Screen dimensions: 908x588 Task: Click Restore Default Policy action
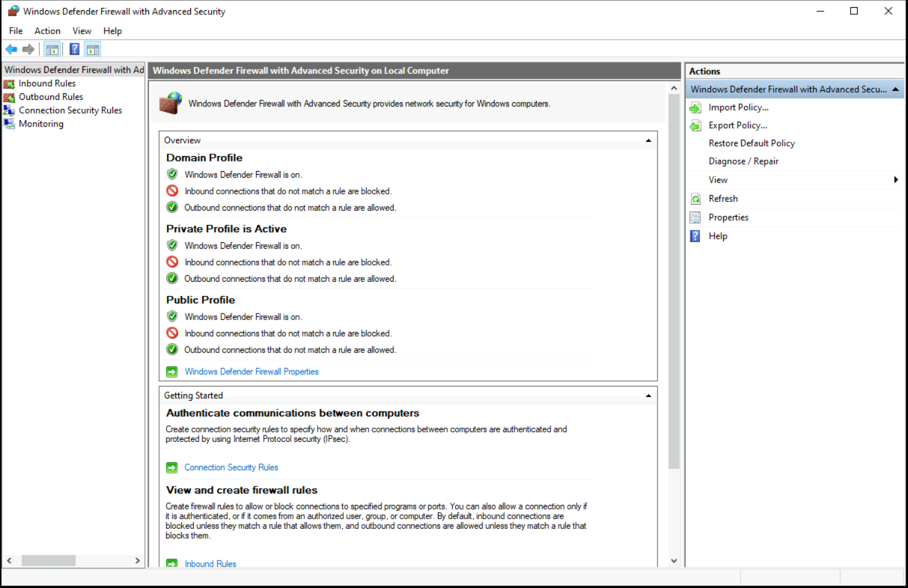coord(752,144)
